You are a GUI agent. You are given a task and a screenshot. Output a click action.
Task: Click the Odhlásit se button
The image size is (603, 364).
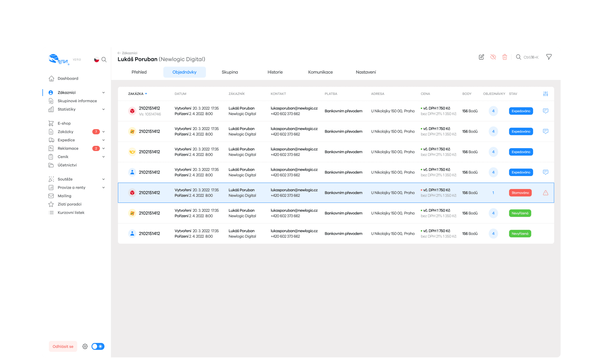(x=63, y=346)
